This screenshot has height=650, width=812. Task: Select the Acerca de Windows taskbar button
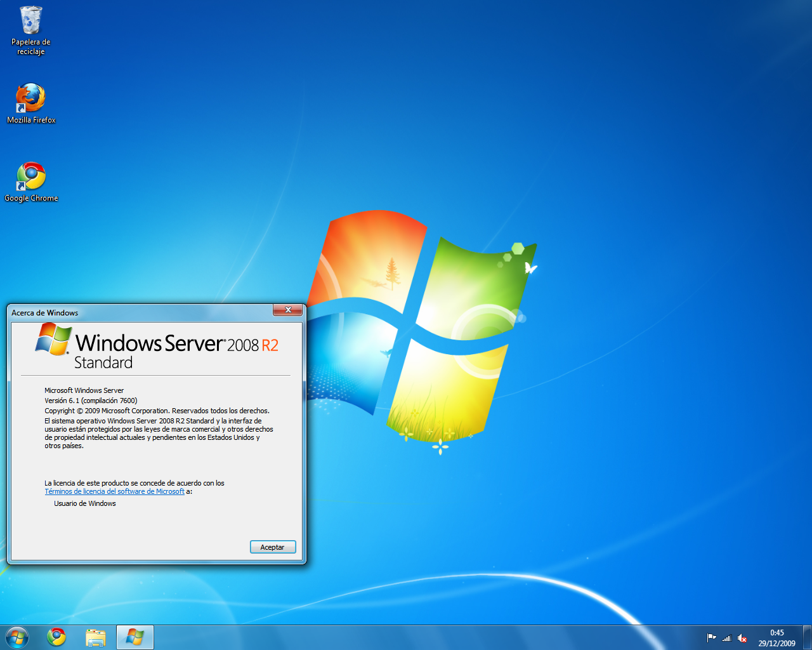pyautogui.click(x=134, y=637)
